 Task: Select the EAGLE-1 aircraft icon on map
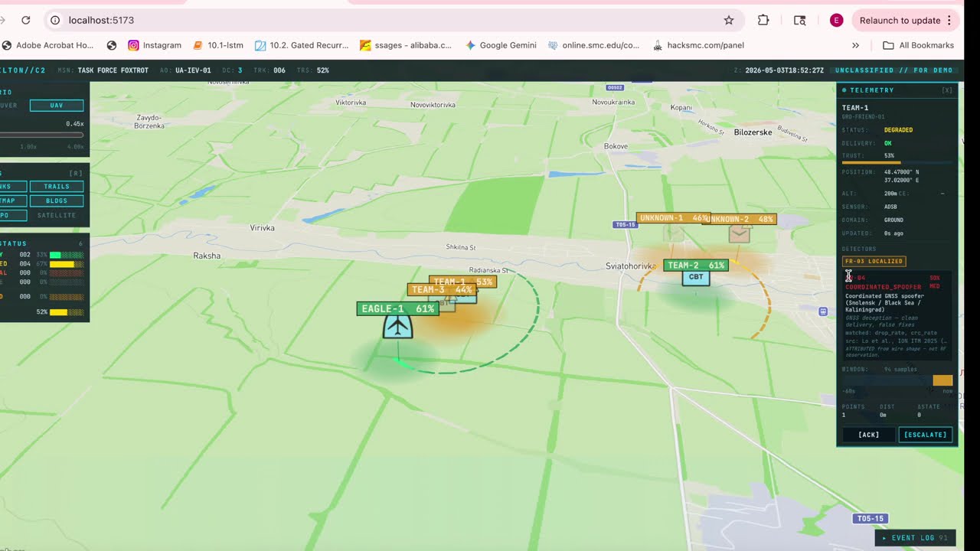pos(397,327)
